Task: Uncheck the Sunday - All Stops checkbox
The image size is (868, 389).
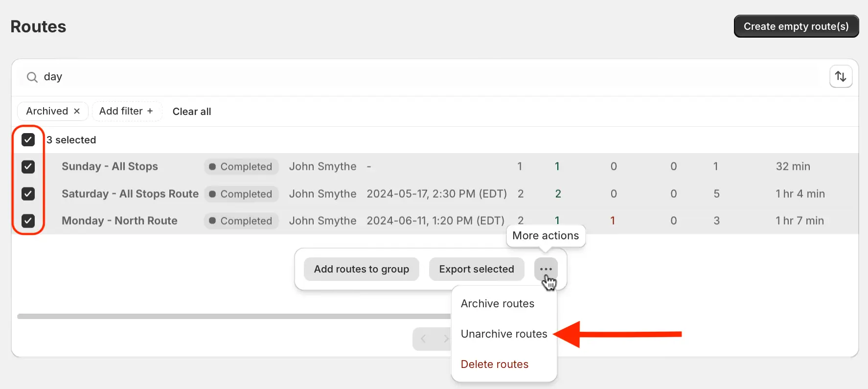Action: pos(28,167)
